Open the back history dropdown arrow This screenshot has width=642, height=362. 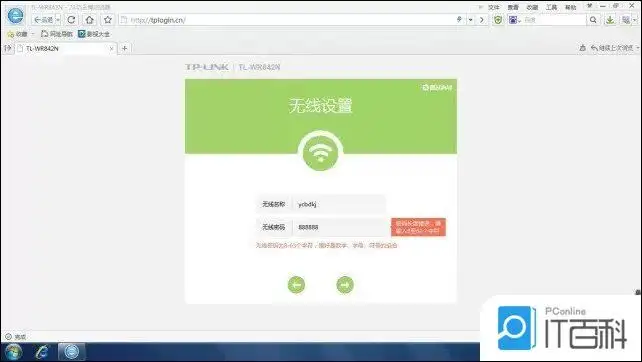pyautogui.click(x=58, y=20)
